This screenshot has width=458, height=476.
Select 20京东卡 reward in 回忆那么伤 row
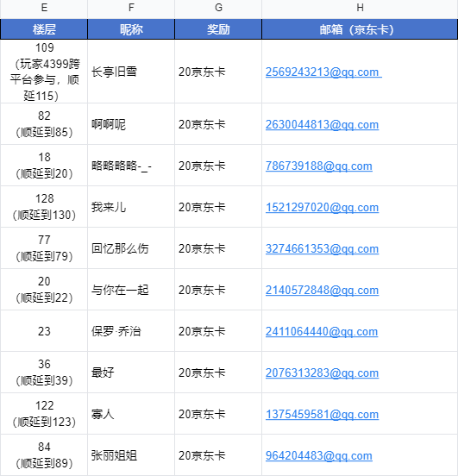[218, 248]
